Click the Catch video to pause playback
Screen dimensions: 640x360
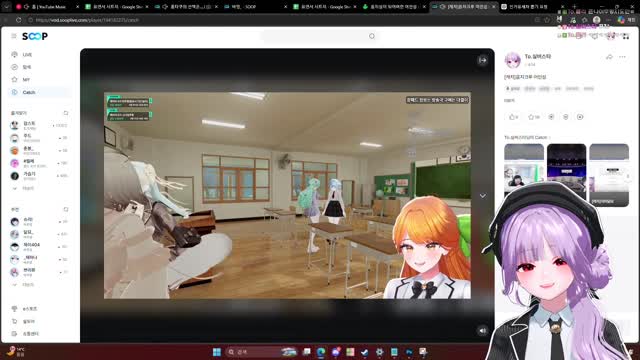pos(287,195)
